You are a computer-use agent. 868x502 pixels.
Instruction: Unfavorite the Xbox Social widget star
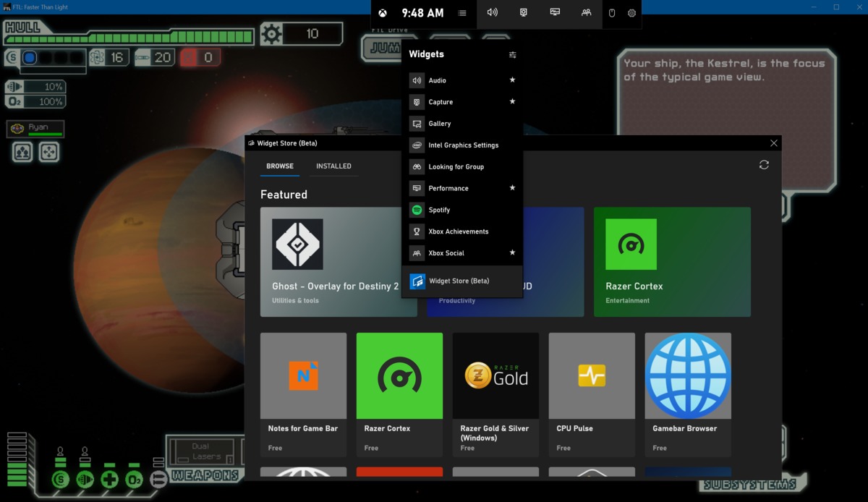click(x=512, y=253)
